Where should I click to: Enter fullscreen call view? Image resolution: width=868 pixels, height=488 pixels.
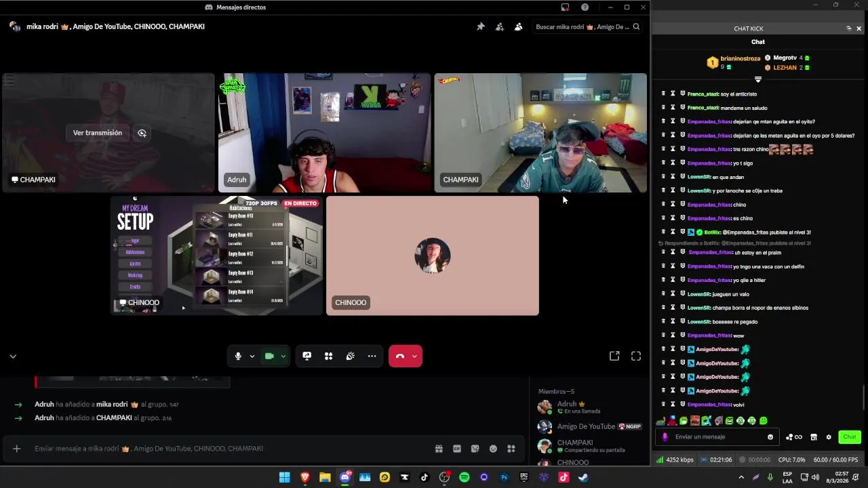(x=636, y=356)
